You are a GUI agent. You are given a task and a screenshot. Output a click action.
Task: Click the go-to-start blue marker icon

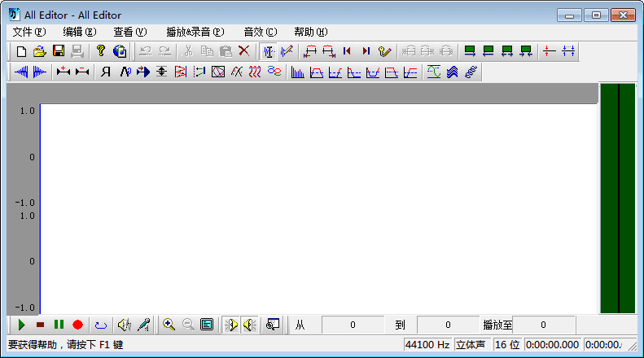[347, 51]
